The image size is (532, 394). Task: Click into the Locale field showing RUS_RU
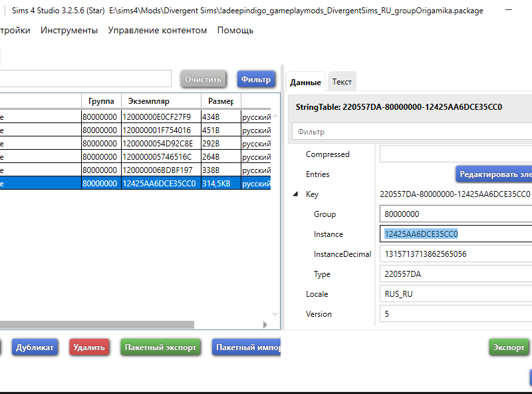pos(456,294)
